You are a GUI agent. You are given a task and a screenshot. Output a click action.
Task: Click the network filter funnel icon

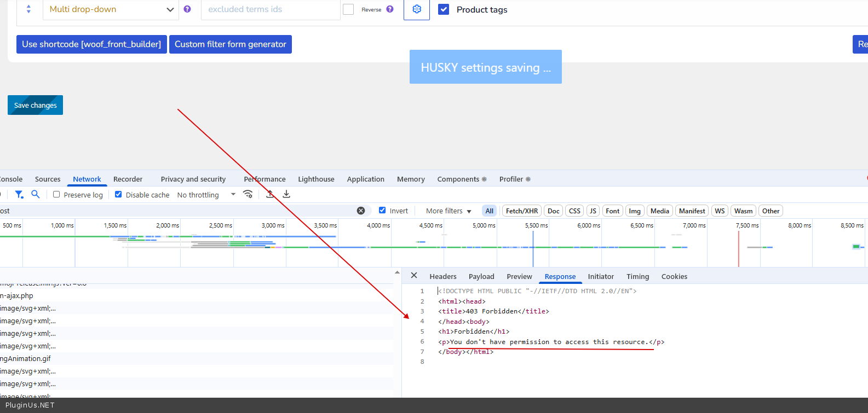point(19,194)
